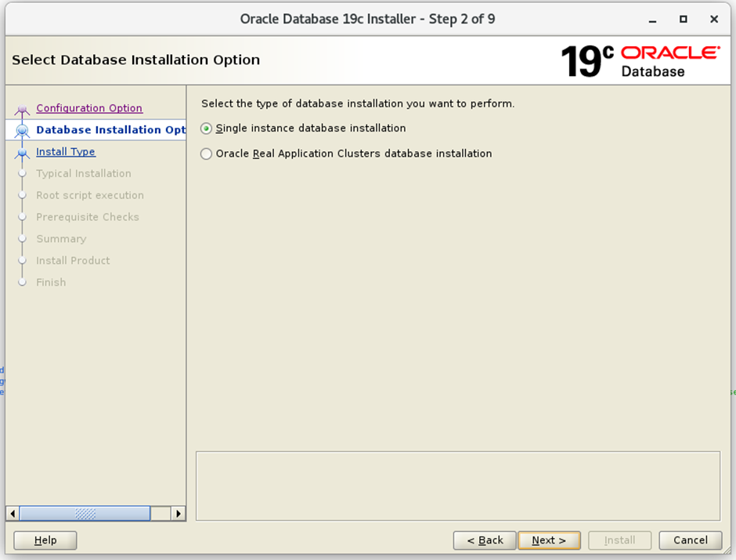Click the right arrow of the step list scrollbar

pyautogui.click(x=178, y=514)
